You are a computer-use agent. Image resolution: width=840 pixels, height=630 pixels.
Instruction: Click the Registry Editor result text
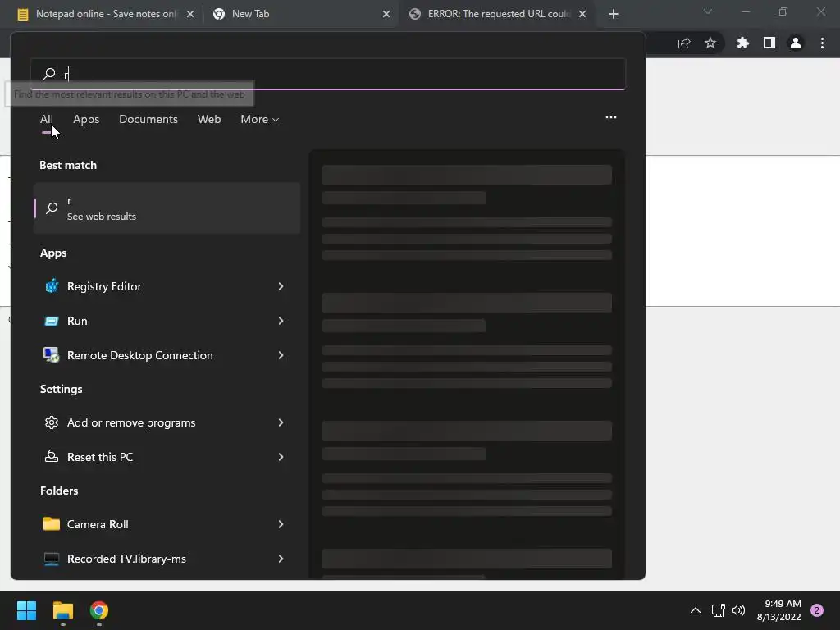coord(104,286)
